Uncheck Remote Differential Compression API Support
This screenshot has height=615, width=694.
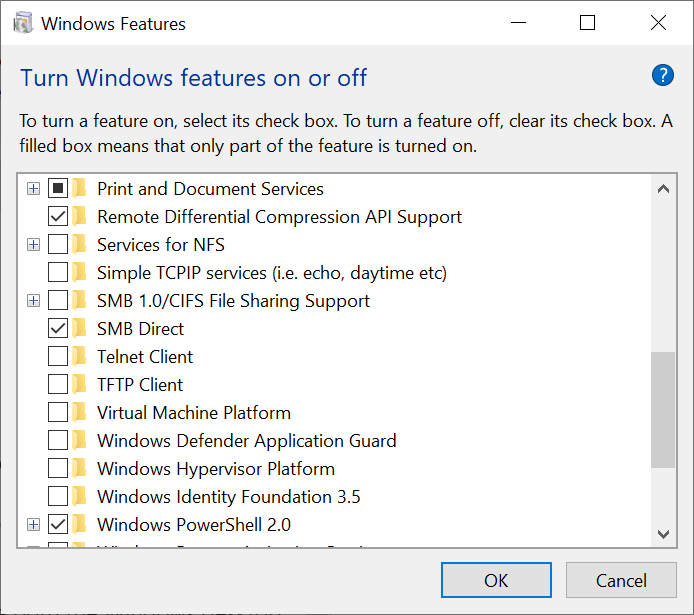pos(58,216)
